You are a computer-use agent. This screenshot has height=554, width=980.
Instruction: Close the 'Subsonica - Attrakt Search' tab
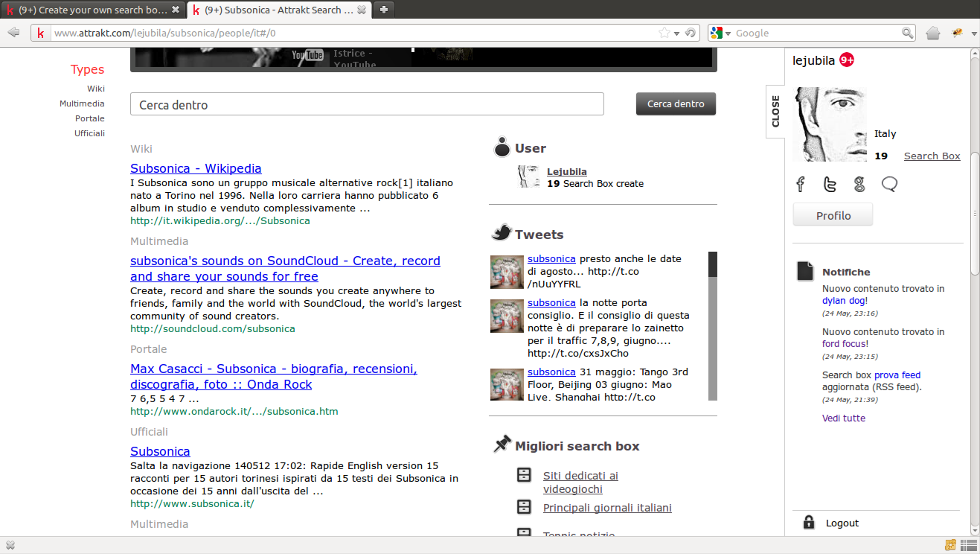click(362, 10)
